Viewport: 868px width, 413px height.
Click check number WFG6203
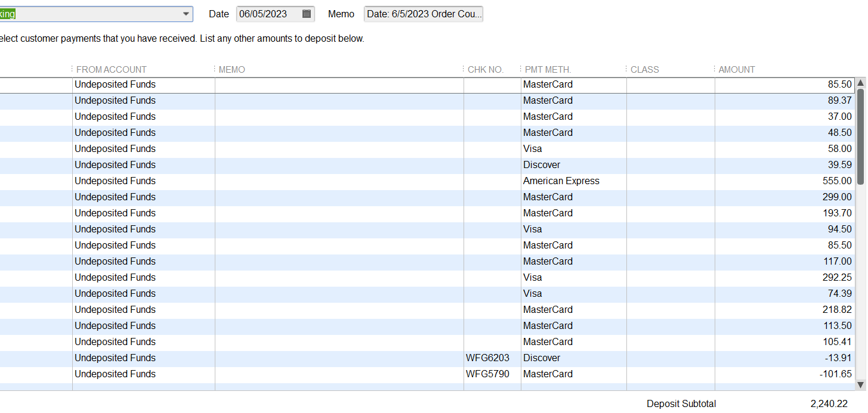[x=488, y=358]
